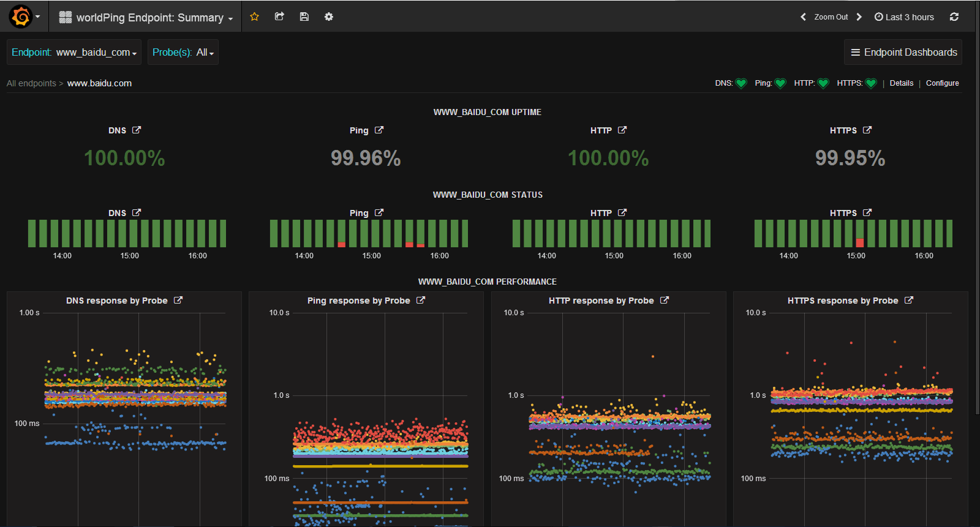Star this dashboard as favorite

pyautogui.click(x=255, y=17)
